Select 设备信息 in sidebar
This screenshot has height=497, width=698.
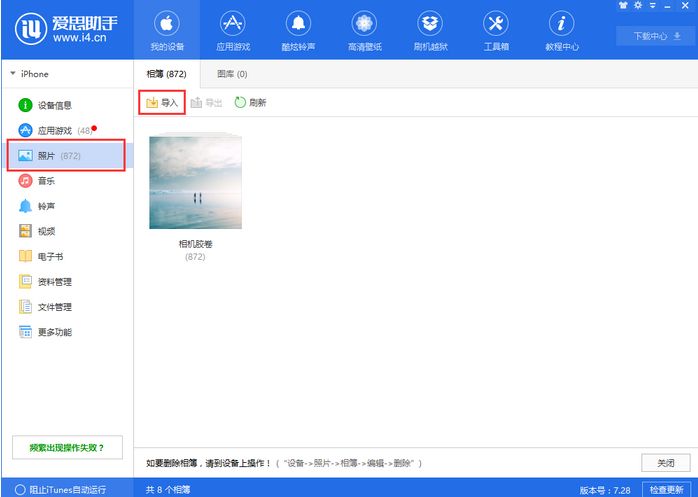click(x=67, y=106)
